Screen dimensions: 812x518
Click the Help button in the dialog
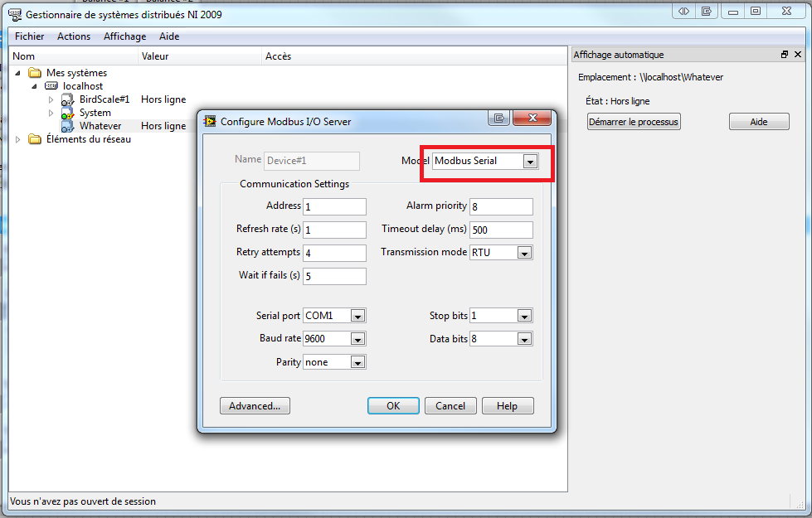(507, 406)
